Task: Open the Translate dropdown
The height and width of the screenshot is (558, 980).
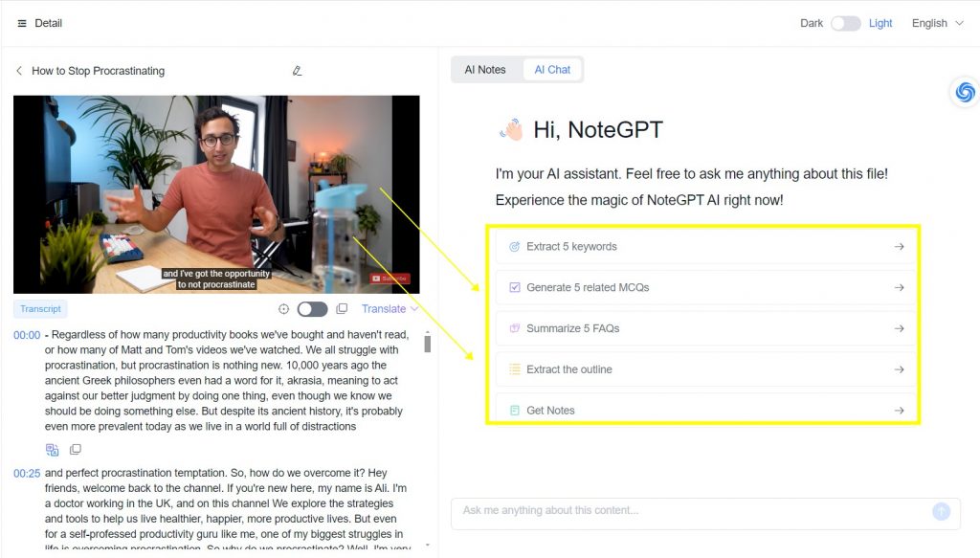Action: pos(389,308)
